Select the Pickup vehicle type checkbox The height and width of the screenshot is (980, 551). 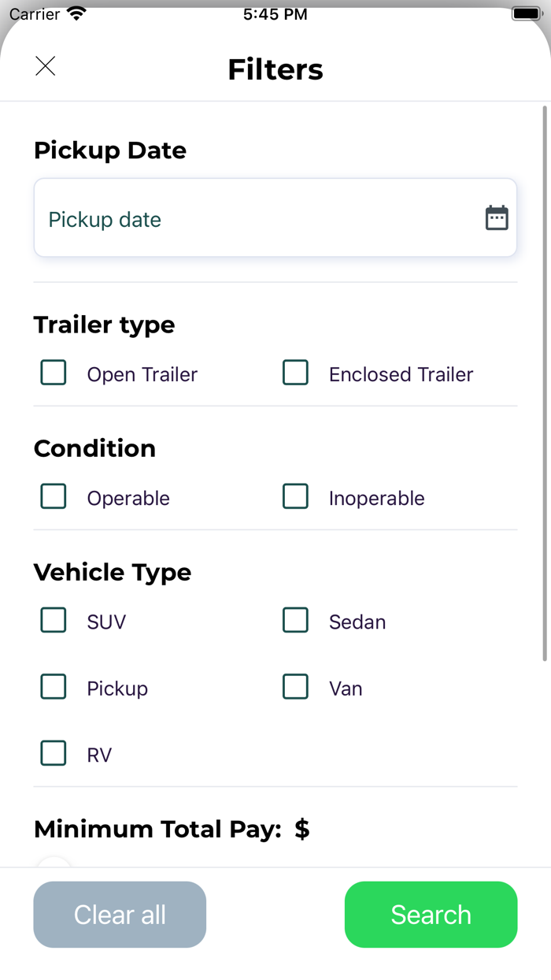coord(53,686)
